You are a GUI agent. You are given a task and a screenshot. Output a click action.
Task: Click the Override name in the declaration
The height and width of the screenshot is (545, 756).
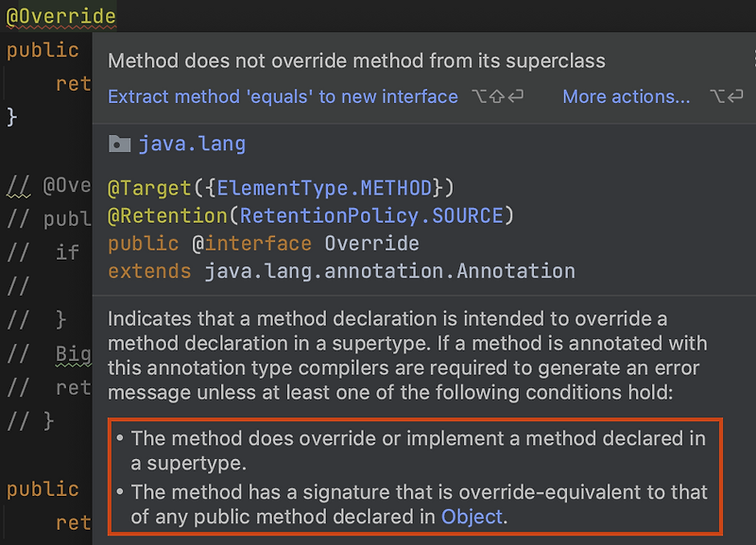coord(371,244)
